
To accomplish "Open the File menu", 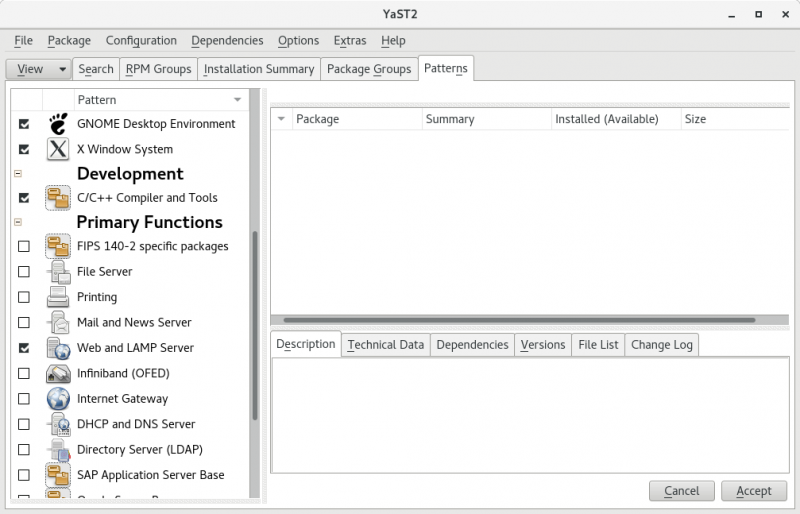I will coord(23,41).
